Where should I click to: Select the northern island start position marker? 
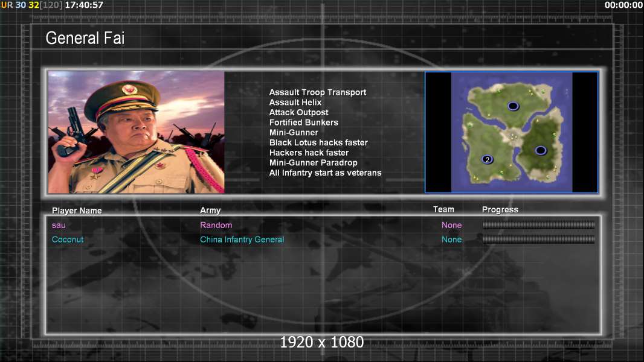coord(513,106)
